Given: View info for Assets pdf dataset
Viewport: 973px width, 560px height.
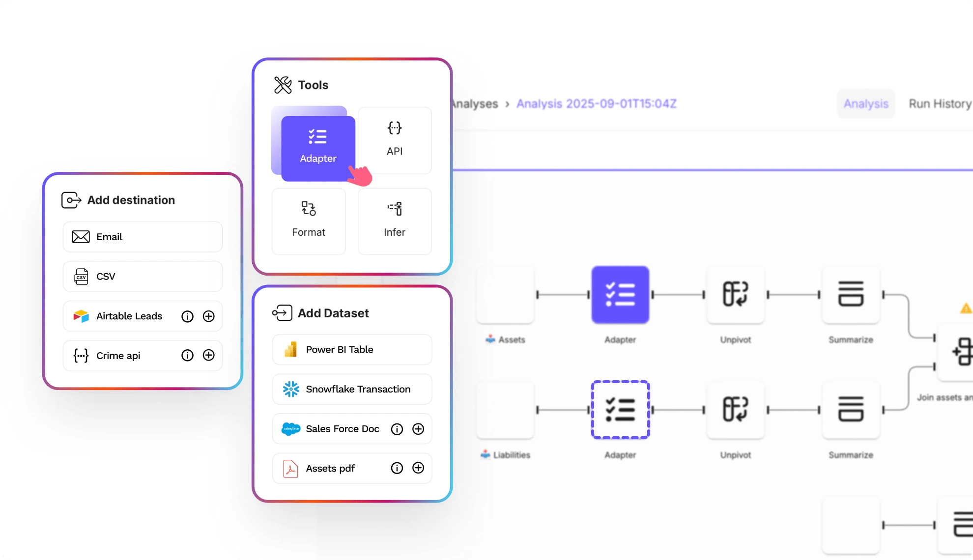Looking at the screenshot, I should [x=397, y=468].
